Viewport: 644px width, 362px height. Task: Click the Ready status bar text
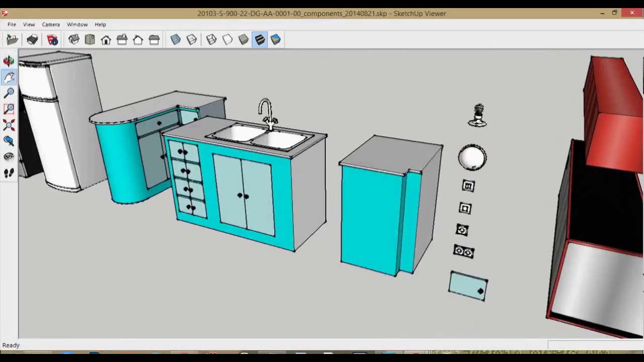[11, 345]
